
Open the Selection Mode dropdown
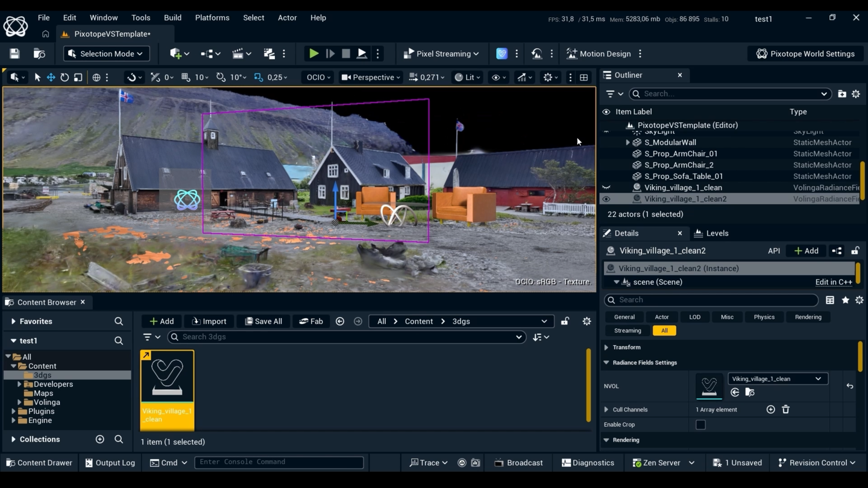[107, 54]
